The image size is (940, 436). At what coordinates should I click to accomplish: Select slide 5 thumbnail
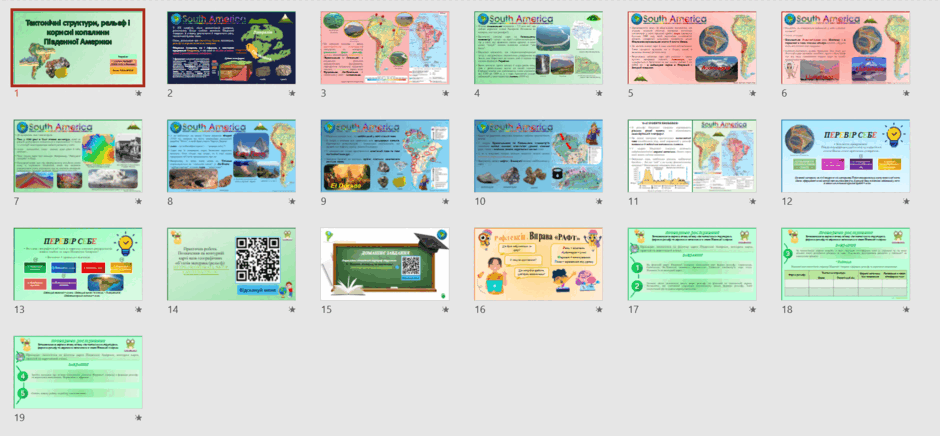click(692, 47)
